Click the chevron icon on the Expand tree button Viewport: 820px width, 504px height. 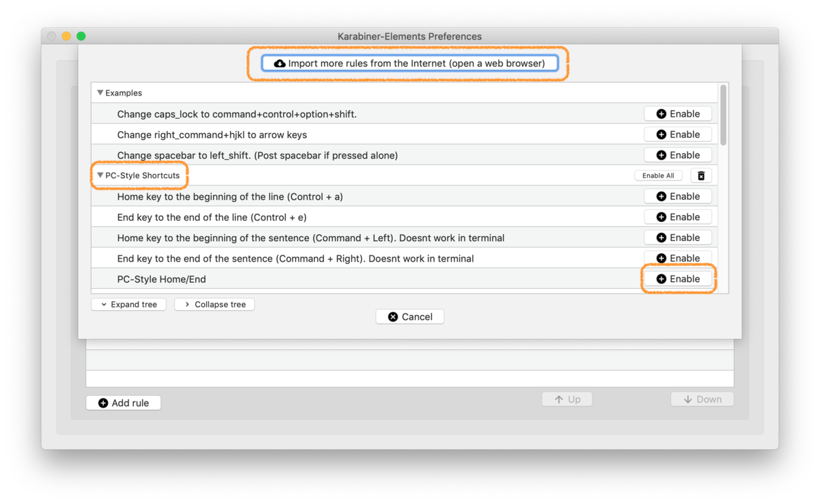(104, 305)
